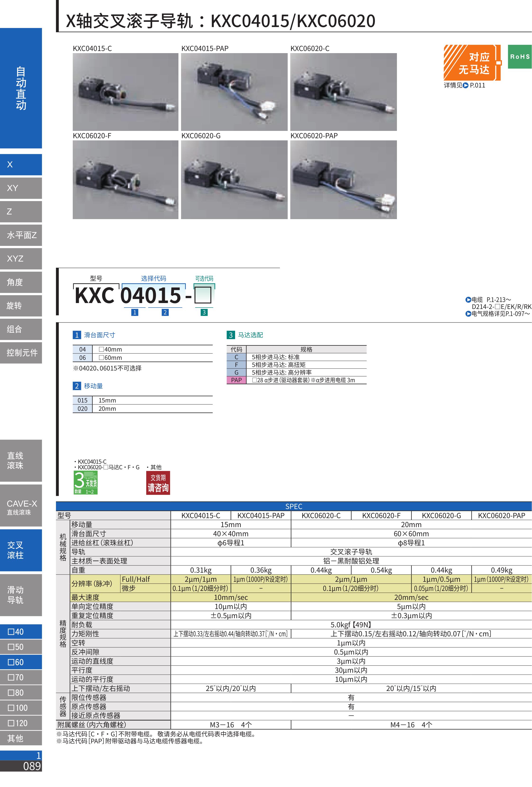The height and width of the screenshot is (787, 532).
Task: Open the 控制元件 sidebar tab
Action: [x=21, y=353]
